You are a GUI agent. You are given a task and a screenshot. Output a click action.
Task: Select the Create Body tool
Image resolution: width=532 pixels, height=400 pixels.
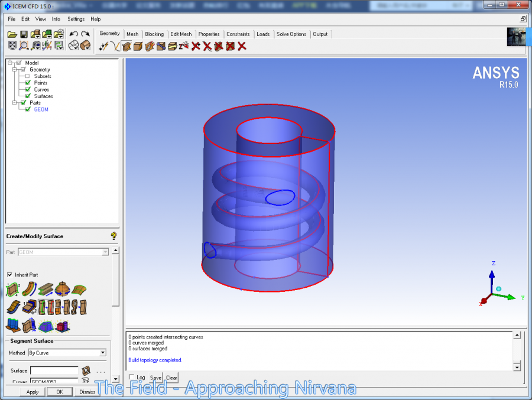point(138,46)
